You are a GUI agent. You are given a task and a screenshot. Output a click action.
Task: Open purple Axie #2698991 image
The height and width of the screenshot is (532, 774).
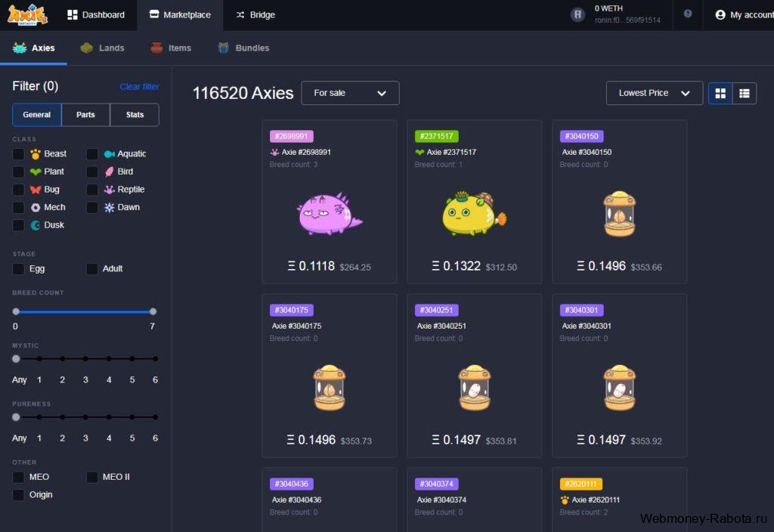pyautogui.click(x=330, y=214)
